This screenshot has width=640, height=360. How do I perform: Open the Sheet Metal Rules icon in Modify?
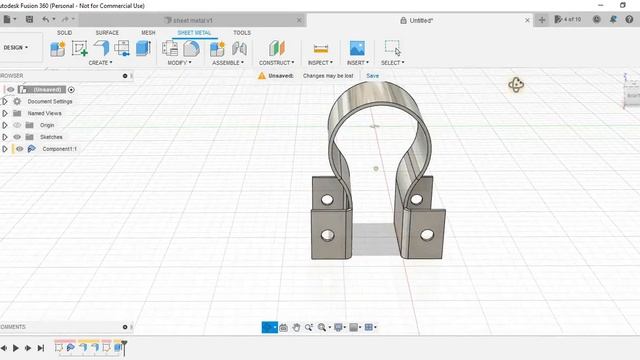170,49
